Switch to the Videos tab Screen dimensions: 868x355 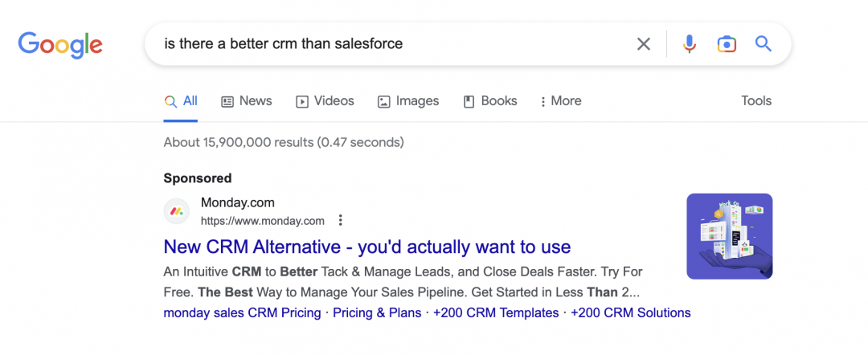(x=325, y=101)
